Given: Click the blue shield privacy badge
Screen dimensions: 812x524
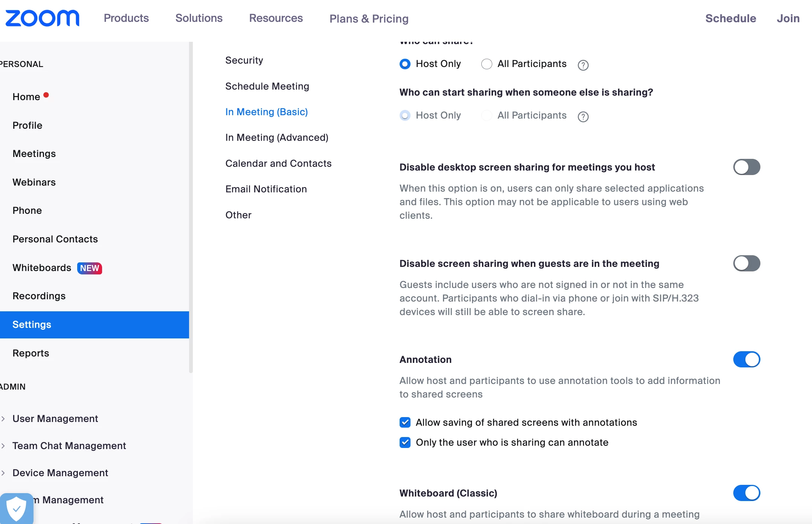Looking at the screenshot, I should tap(17, 508).
